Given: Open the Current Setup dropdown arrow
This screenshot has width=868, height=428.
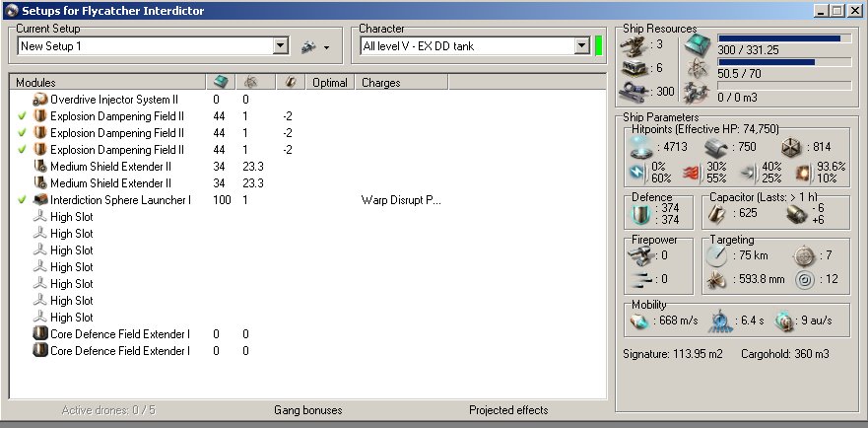Looking at the screenshot, I should [x=281, y=46].
